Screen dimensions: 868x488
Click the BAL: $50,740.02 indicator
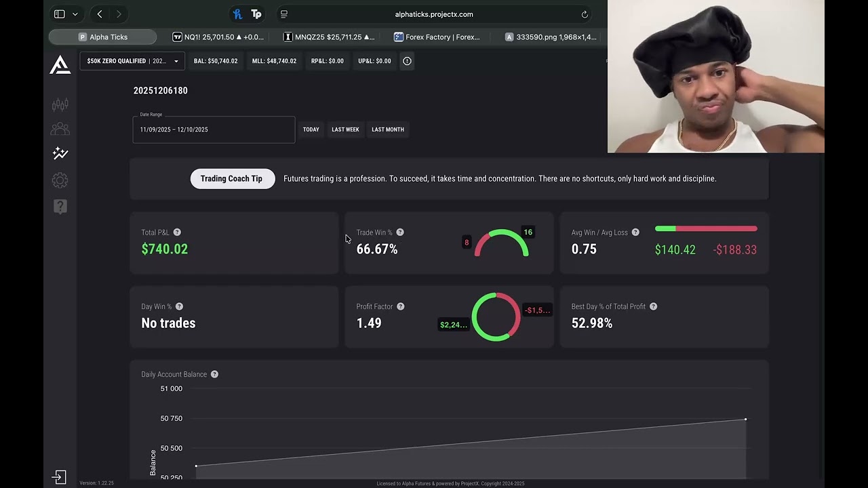tap(216, 61)
